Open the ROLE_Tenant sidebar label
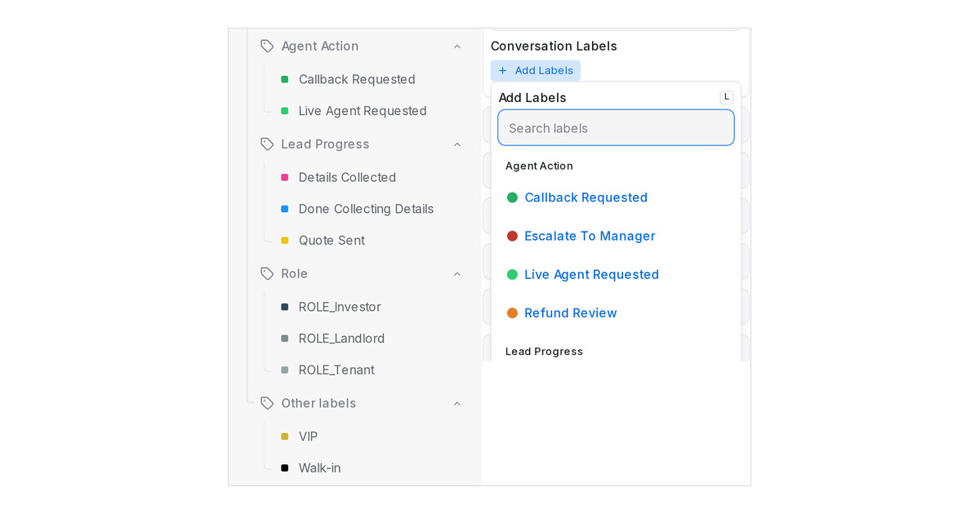The width and height of the screenshot is (980, 514). pyautogui.click(x=336, y=370)
